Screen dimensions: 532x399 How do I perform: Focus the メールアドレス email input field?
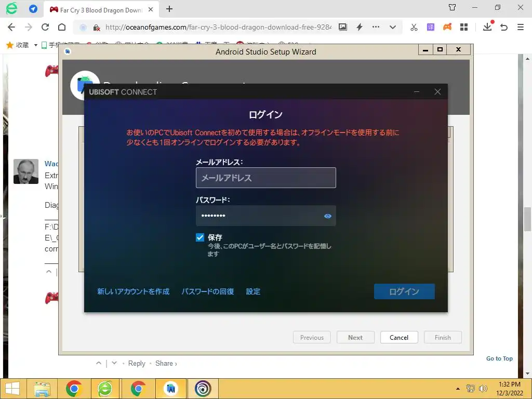pyautogui.click(x=265, y=178)
